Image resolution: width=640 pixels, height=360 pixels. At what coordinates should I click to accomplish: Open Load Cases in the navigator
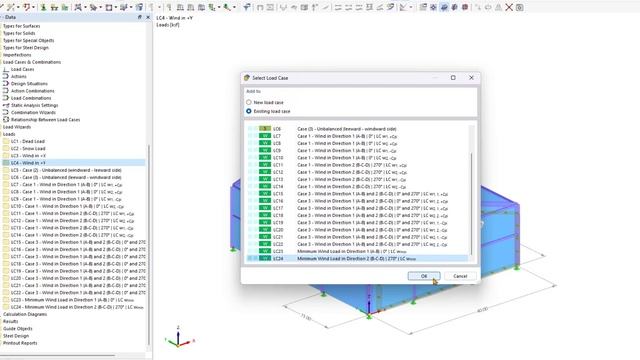(22, 69)
